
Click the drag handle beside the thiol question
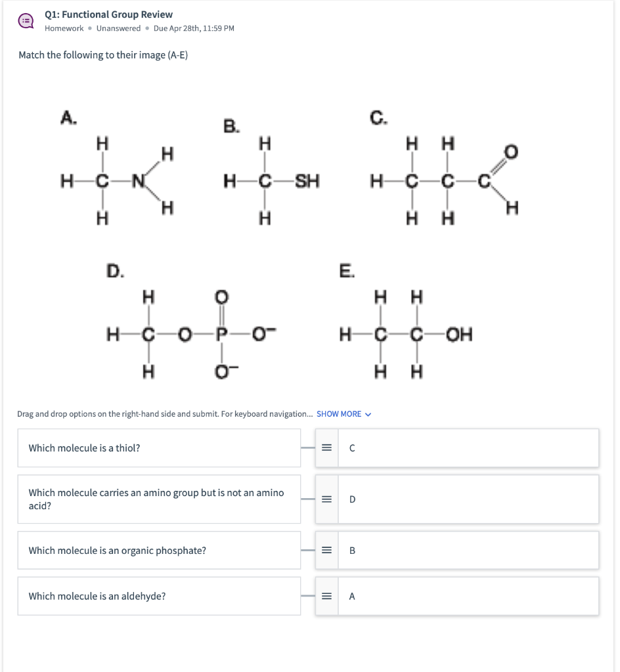click(325, 448)
